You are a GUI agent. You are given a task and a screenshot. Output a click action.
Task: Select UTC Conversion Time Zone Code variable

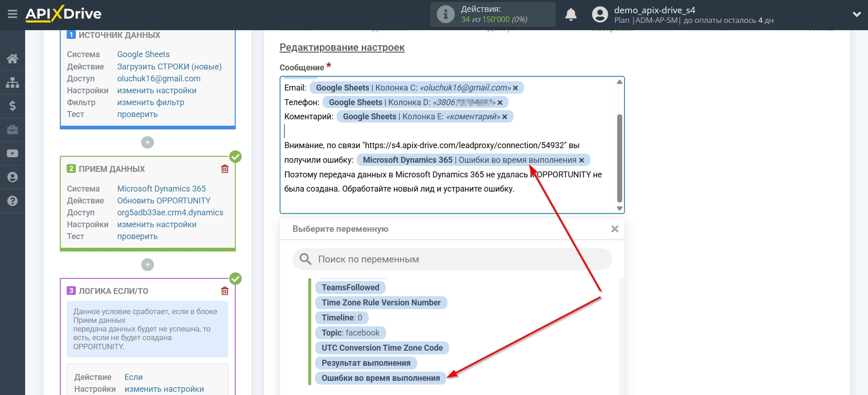382,348
